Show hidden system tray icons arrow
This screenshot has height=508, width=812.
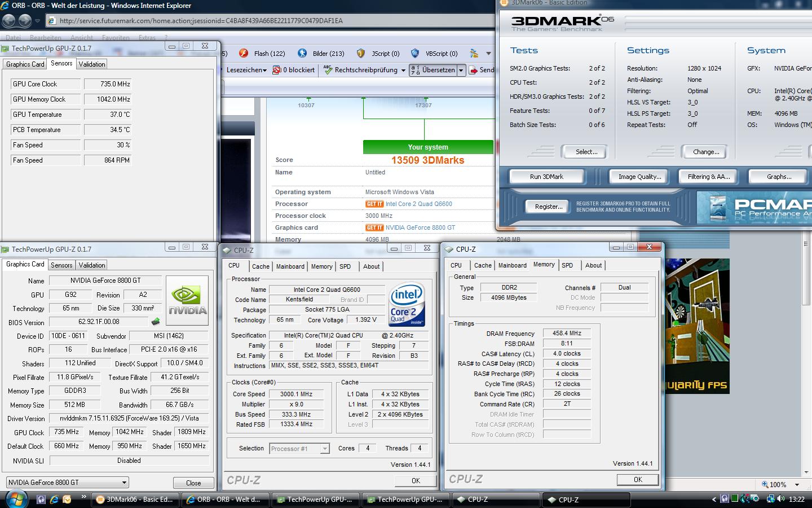(714, 500)
